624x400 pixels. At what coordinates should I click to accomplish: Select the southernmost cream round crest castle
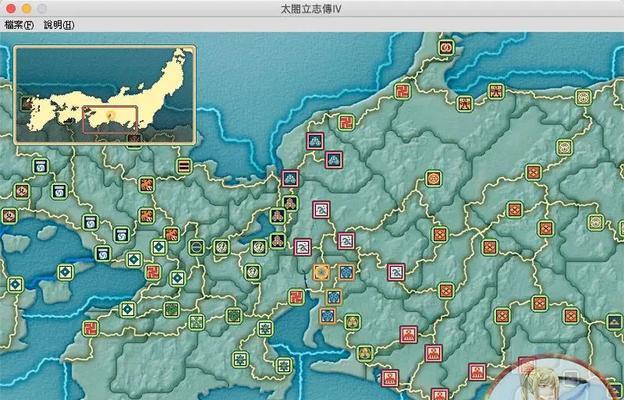[x=252, y=272]
